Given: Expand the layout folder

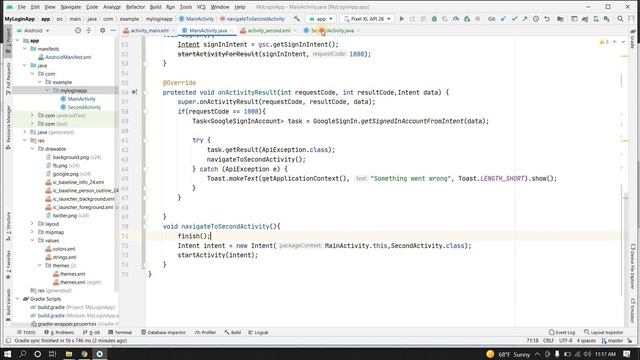Looking at the screenshot, I should click(x=32, y=224).
